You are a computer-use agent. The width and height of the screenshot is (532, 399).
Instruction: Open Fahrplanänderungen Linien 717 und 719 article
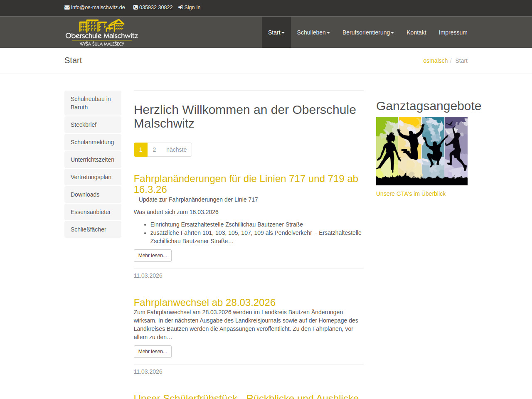246,184
